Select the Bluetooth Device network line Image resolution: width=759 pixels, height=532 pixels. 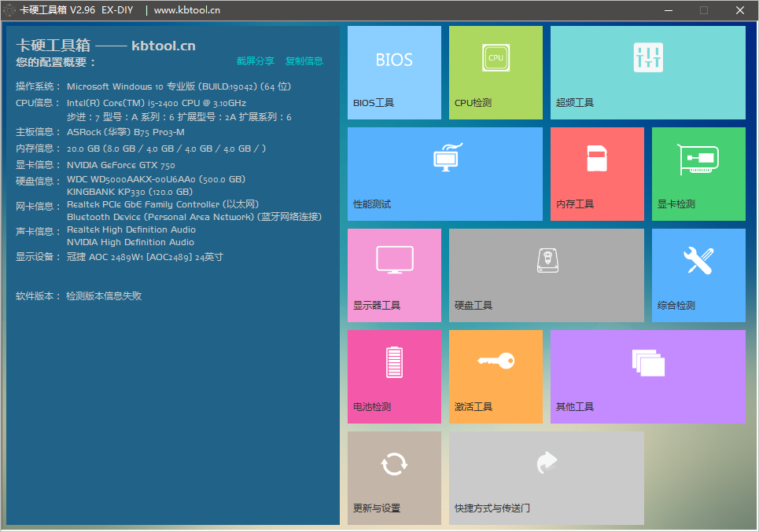[194, 217]
